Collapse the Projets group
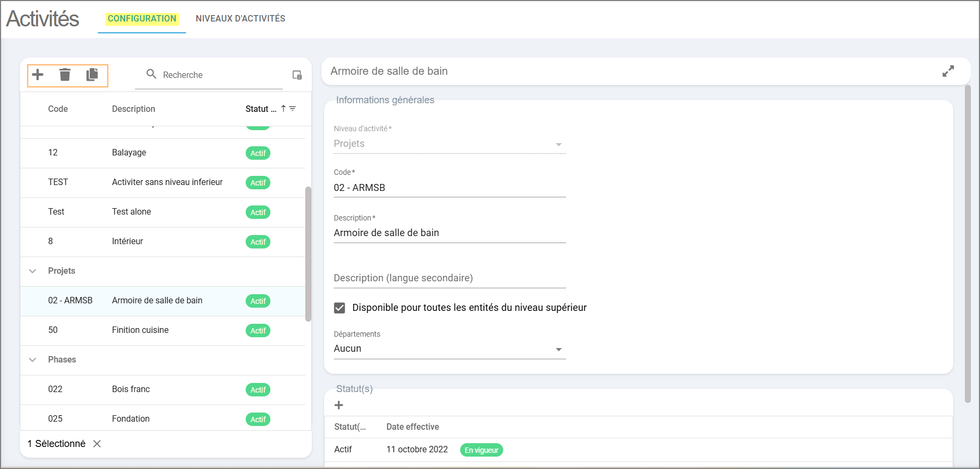 point(33,271)
